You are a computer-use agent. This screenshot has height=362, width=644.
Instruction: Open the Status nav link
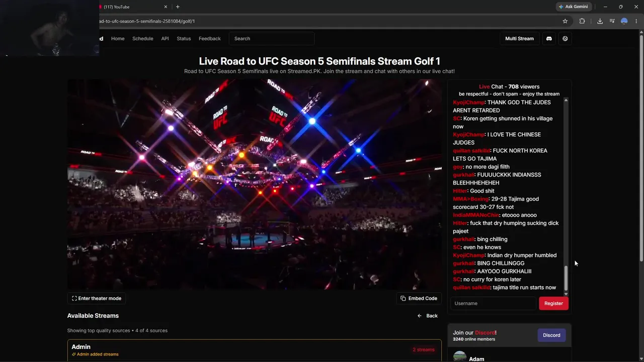tap(184, 39)
